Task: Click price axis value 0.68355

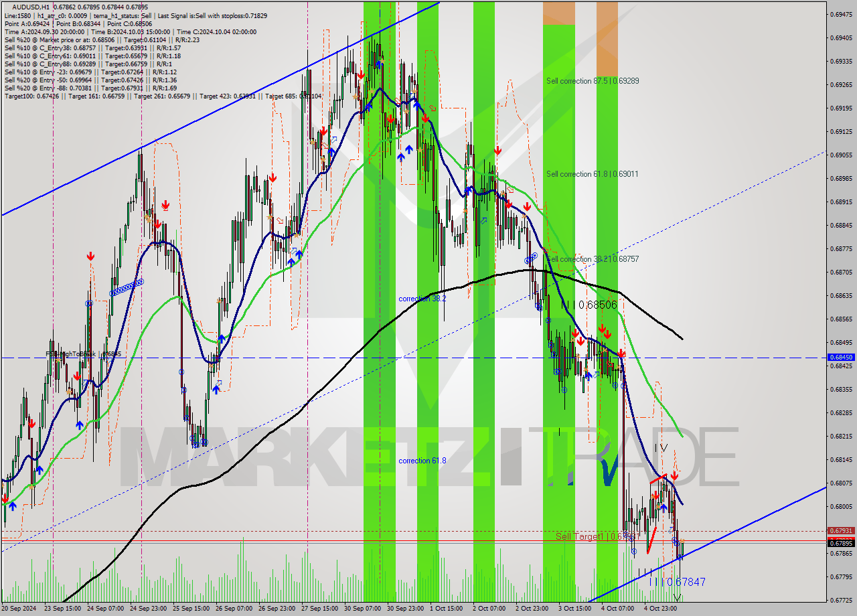Action: pos(842,389)
